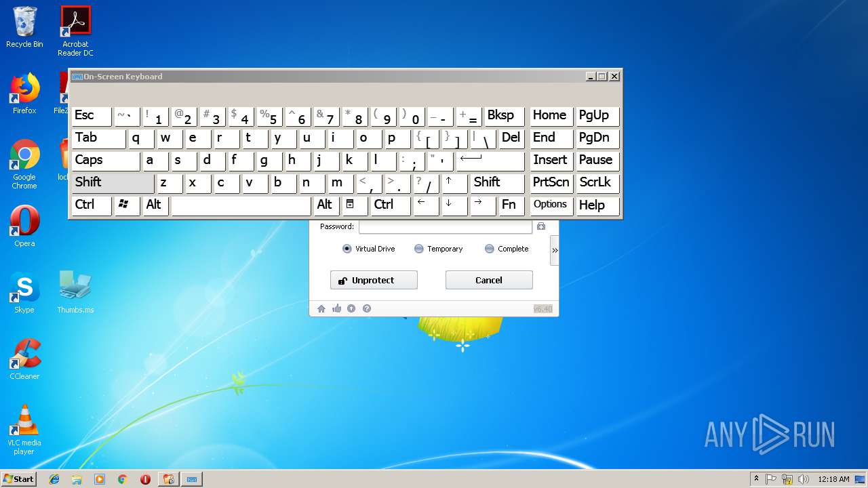
Task: Click the Bksp key
Action: click(x=504, y=116)
